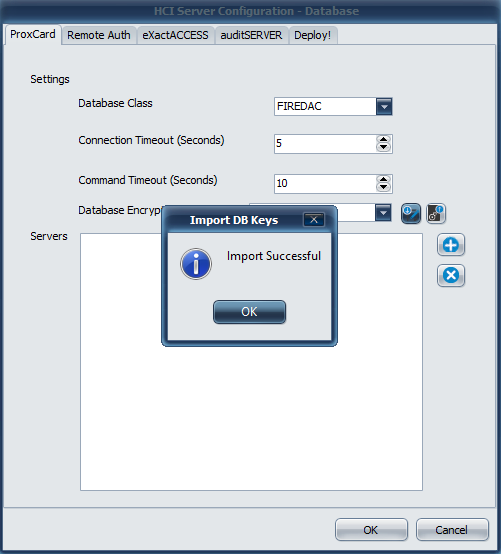Image resolution: width=501 pixels, height=554 pixels.
Task: Click the Import Successful message text
Action: click(273, 256)
